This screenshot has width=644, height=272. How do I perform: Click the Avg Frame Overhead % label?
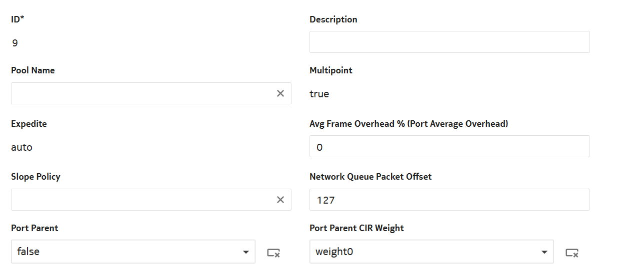click(408, 123)
